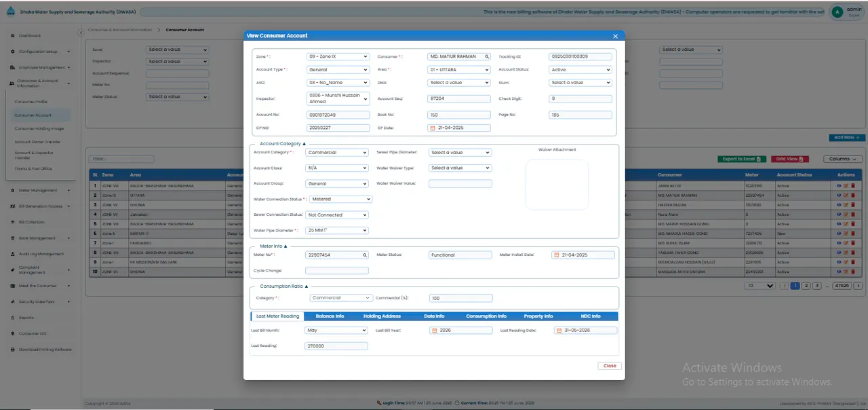Image resolution: width=868 pixels, height=410 pixels.
Task: Click the Waiver Attachment thumbnail box
Action: tap(557, 184)
